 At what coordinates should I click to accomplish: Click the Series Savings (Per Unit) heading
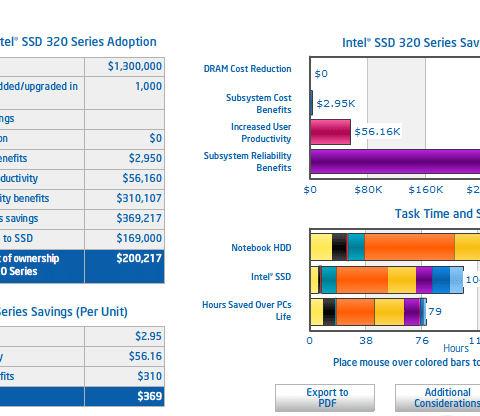click(x=63, y=312)
